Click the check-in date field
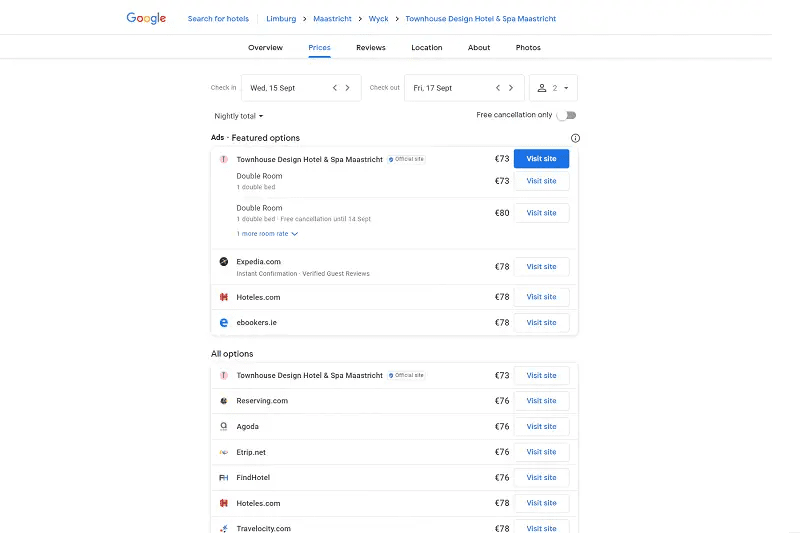The image size is (800, 533). click(x=285, y=88)
